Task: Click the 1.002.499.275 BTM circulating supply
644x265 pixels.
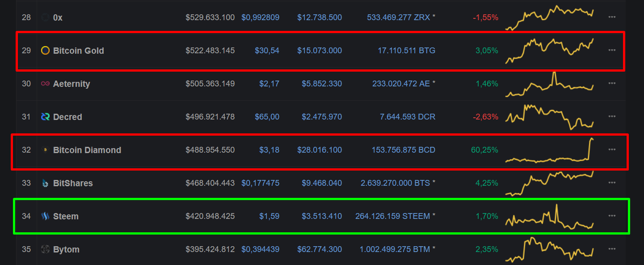Action: [x=395, y=249]
